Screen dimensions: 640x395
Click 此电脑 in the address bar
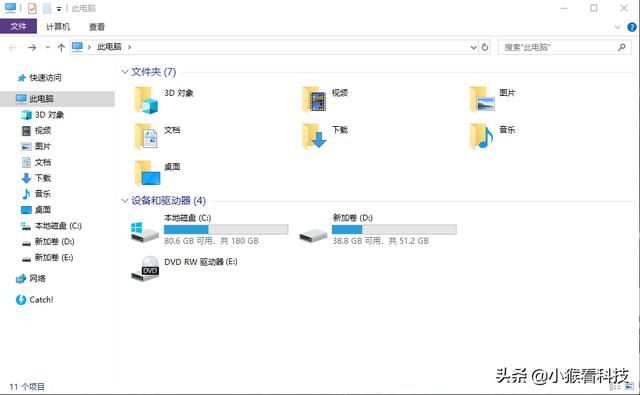pyautogui.click(x=109, y=47)
